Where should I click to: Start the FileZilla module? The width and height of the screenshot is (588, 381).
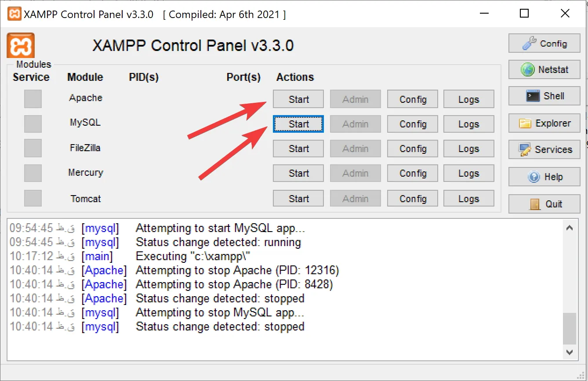pos(298,149)
